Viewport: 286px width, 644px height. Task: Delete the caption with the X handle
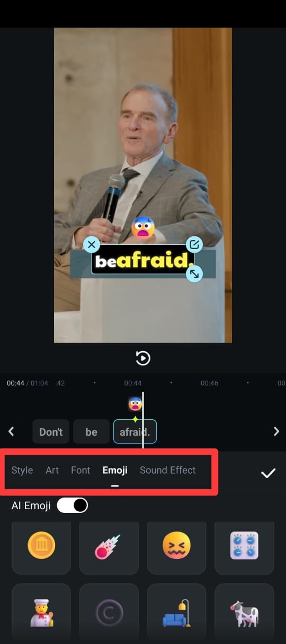pos(92,244)
